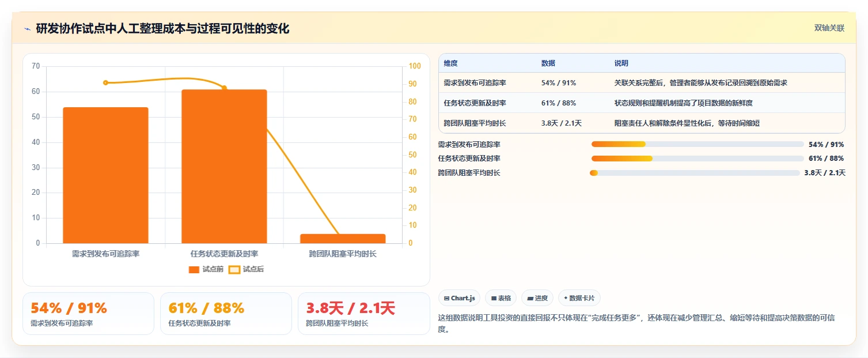Click the 需求到发布可追踪率 bar in chart
Viewport: 868px width, 358px height.
point(105,175)
